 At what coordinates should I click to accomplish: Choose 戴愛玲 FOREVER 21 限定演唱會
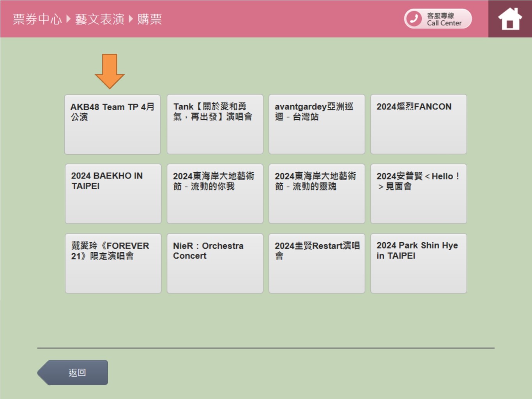point(113,263)
